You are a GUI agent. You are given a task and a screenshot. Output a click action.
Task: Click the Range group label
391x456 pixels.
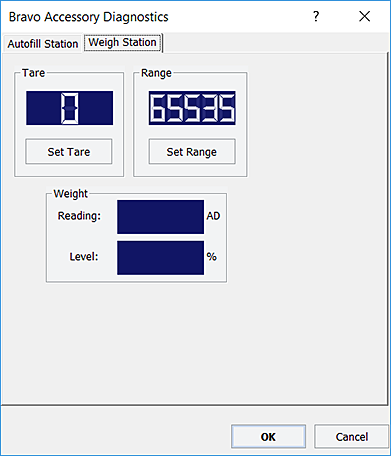(x=156, y=73)
